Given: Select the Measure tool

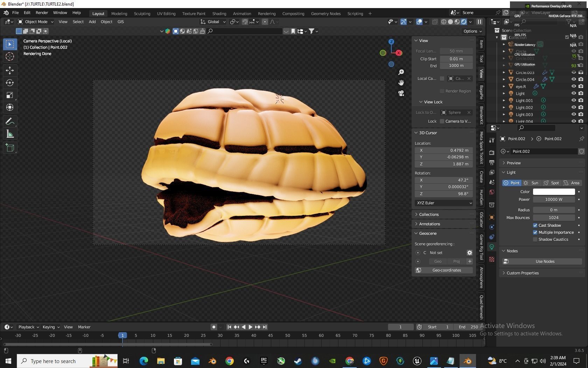Looking at the screenshot, I should pyautogui.click(x=10, y=134).
